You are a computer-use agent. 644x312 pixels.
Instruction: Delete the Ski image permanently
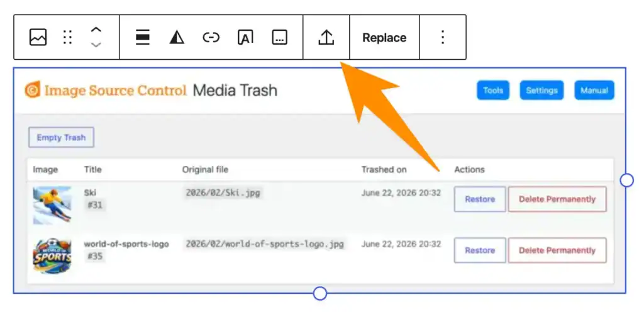point(557,199)
